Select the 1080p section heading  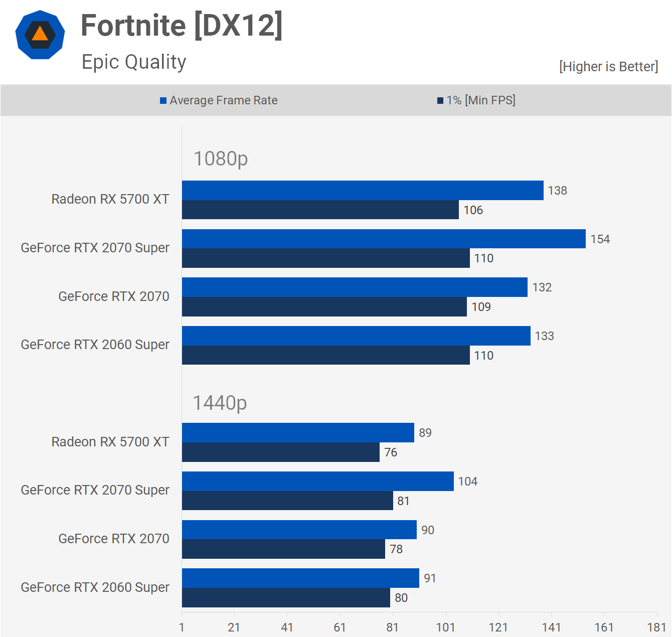pos(221,158)
